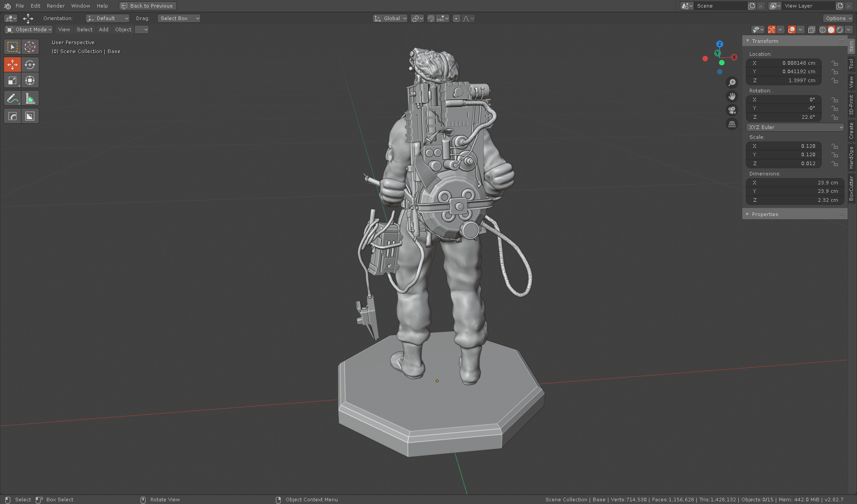Click the Back to Previous button
This screenshot has height=504, width=857.
(147, 6)
